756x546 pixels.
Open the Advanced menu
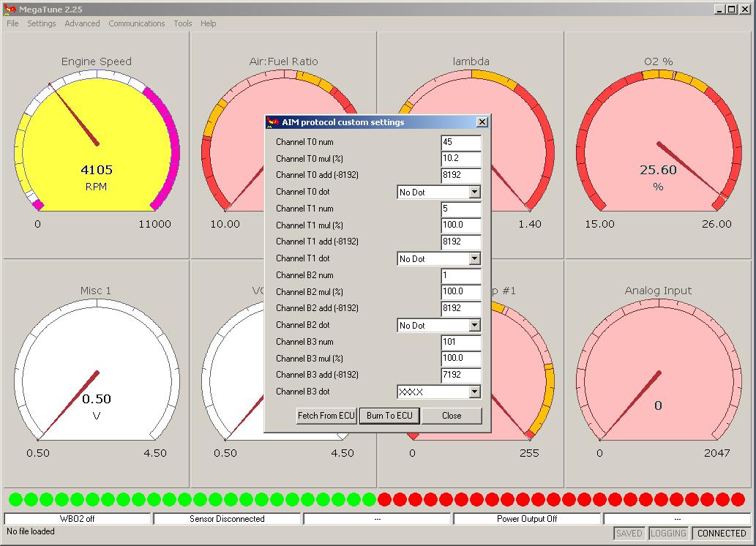click(x=82, y=23)
